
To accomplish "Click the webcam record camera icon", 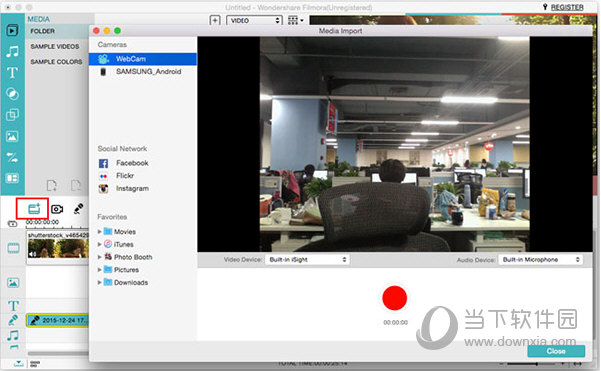I will [57, 209].
